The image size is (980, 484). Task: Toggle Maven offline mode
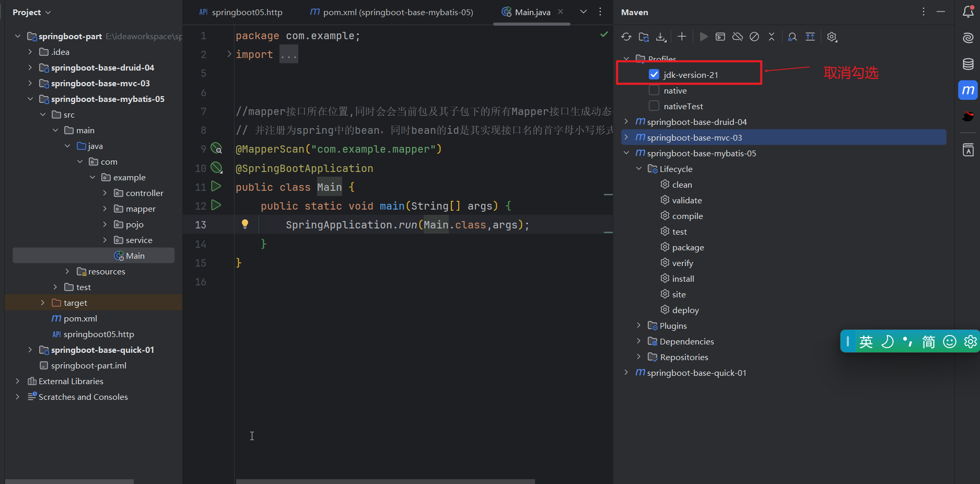coord(737,37)
